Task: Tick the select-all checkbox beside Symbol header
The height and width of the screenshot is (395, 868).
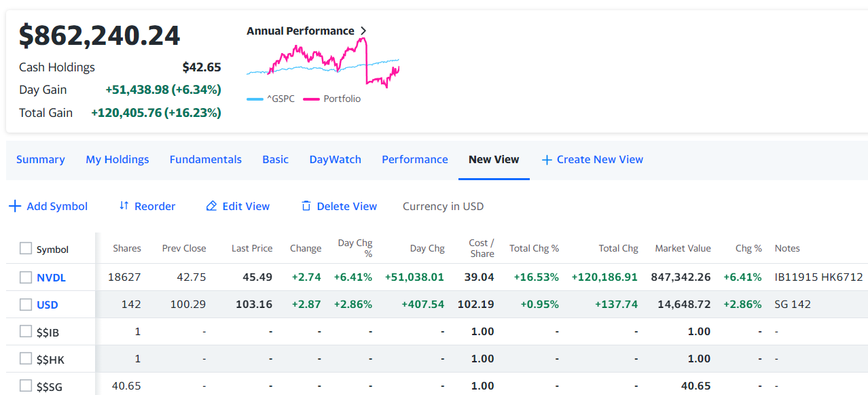Action: [x=26, y=249]
